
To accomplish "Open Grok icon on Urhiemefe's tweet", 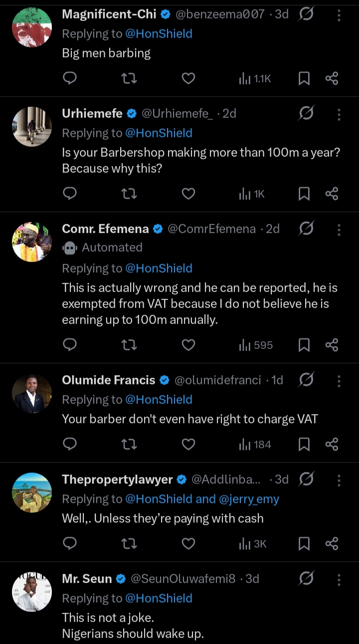I will [x=306, y=114].
